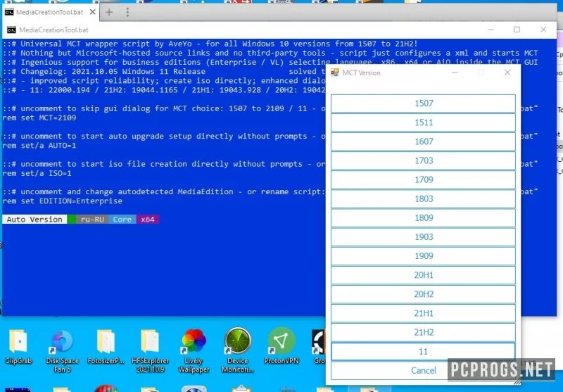The height and width of the screenshot is (392, 563).
Task: Cancel the MCT Version dialog
Action: [x=424, y=370]
